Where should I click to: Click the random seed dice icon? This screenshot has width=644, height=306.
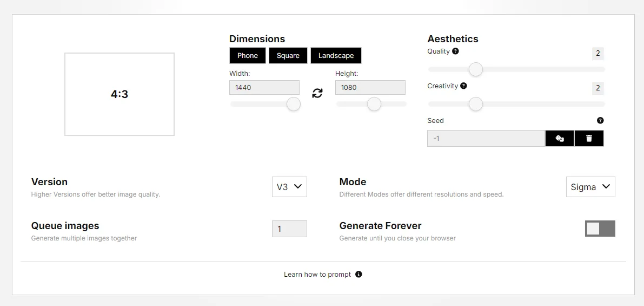(x=560, y=139)
